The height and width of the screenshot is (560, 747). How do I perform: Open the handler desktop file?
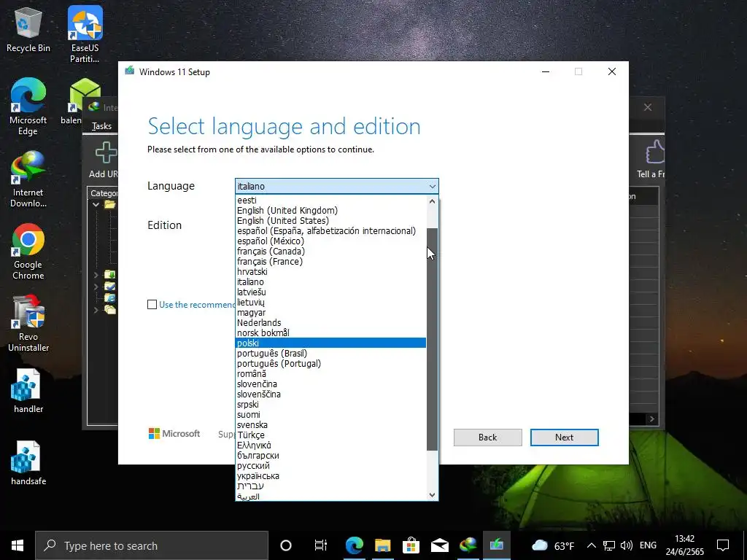28,391
